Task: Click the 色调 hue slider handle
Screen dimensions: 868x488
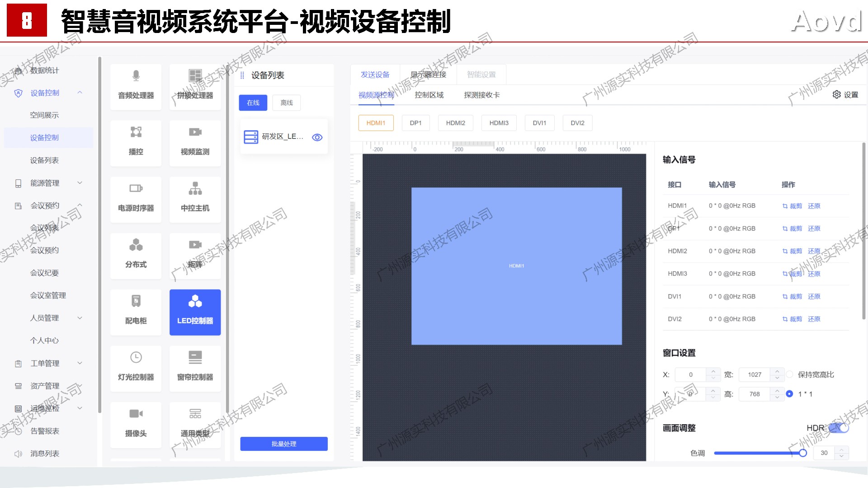Action: (803, 453)
